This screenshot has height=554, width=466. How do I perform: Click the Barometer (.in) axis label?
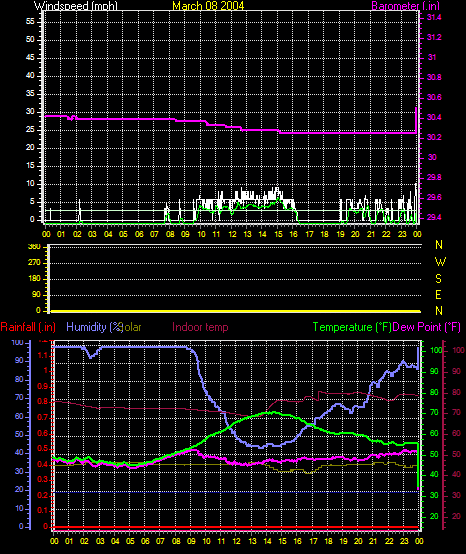pyautogui.click(x=406, y=6)
